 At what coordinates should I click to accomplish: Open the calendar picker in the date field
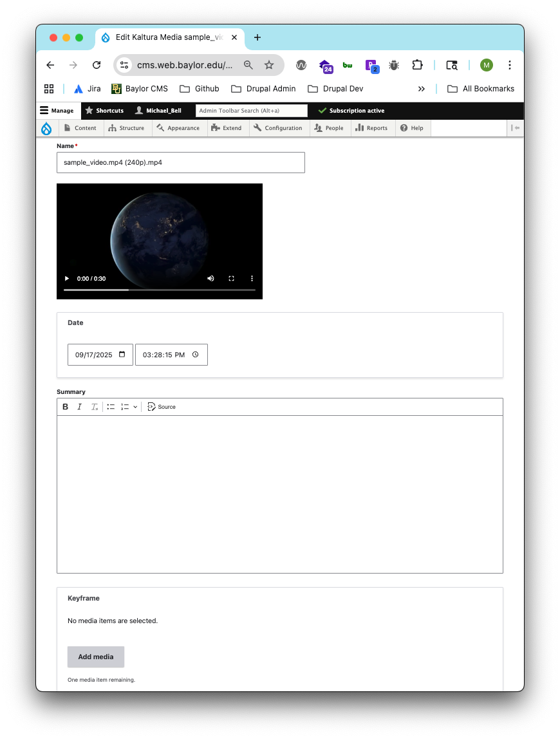[x=122, y=355]
